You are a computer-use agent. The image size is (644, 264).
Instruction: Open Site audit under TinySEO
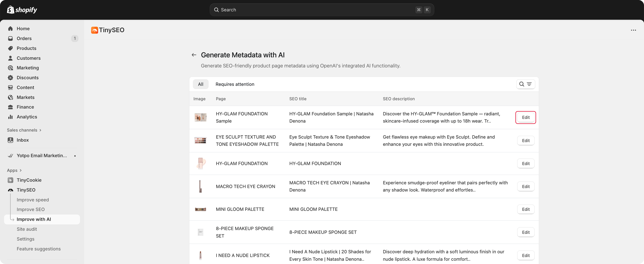tap(27, 229)
